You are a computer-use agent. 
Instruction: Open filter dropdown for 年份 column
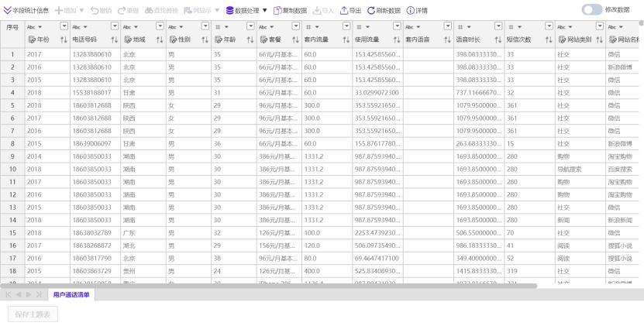click(x=64, y=26)
